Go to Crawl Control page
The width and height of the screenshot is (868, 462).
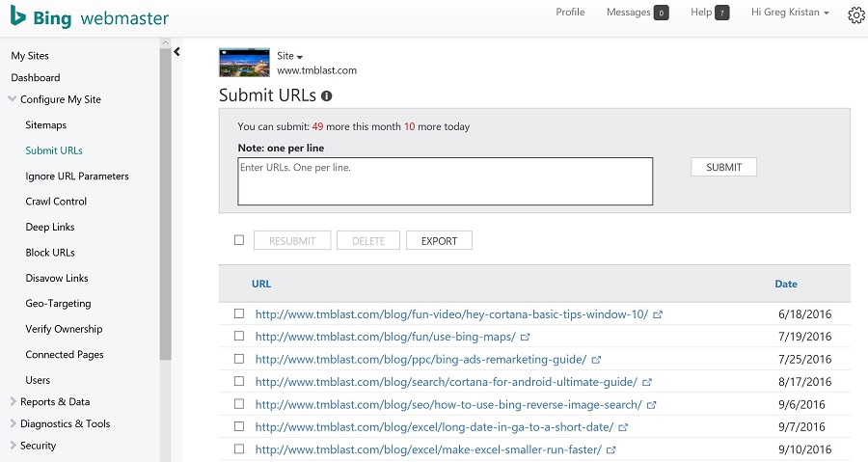pyautogui.click(x=56, y=202)
